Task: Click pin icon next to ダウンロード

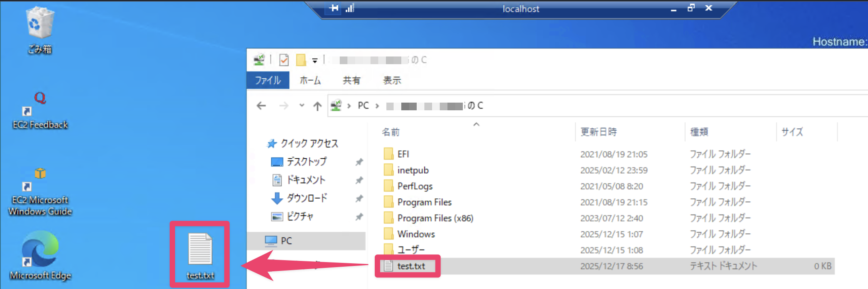Action: 359,198
